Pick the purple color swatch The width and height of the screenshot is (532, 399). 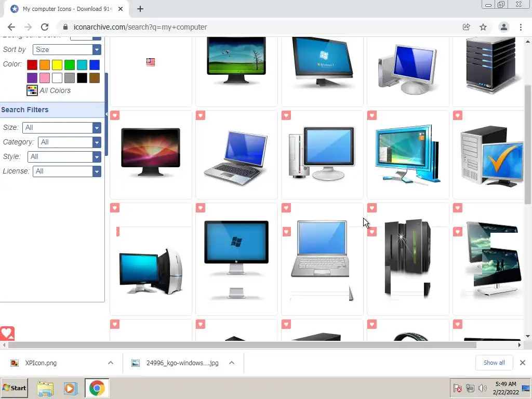[32, 78]
